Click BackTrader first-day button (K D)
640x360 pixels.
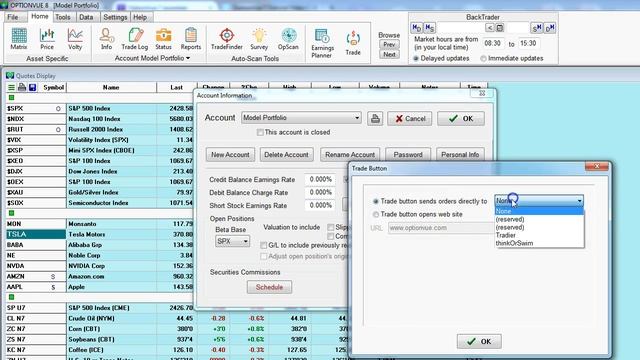pyautogui.click(x=416, y=28)
